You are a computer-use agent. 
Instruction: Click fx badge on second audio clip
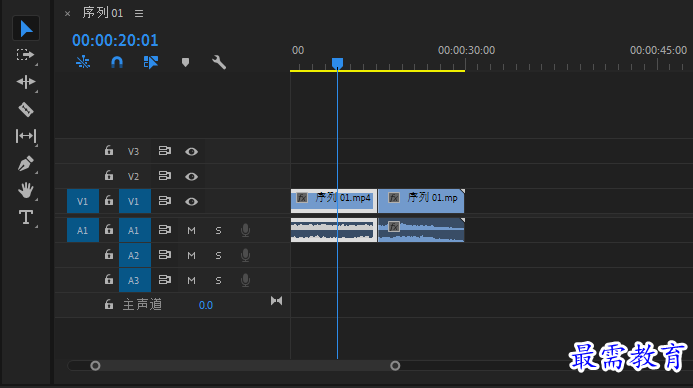394,227
